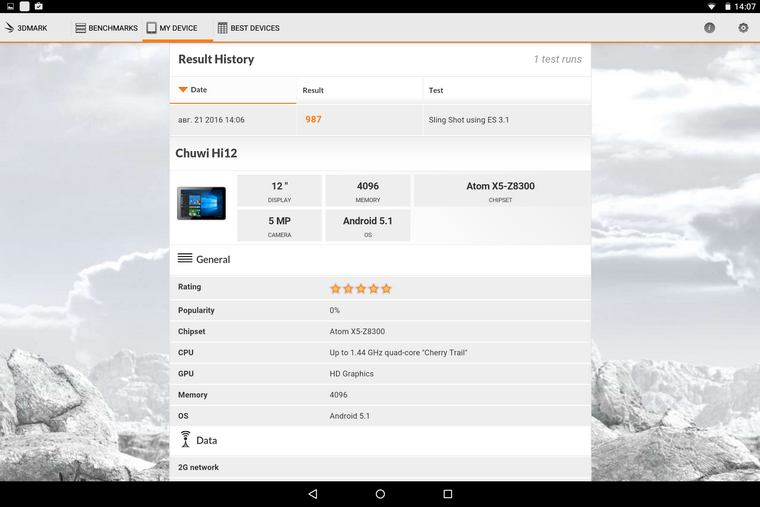Click CPU value 'Up to 1.44 GHz quad-core'
The image size is (760, 507).
tap(398, 352)
